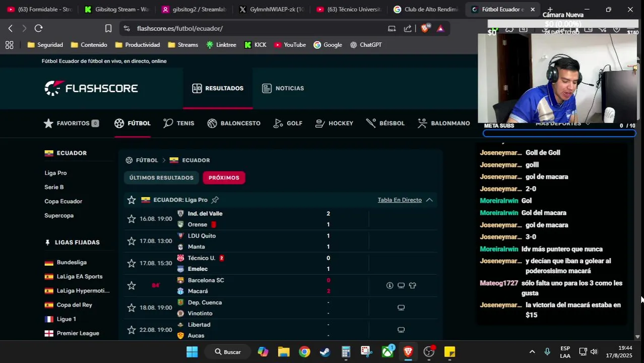
Task: Click the address bar URL
Action: (180, 28)
